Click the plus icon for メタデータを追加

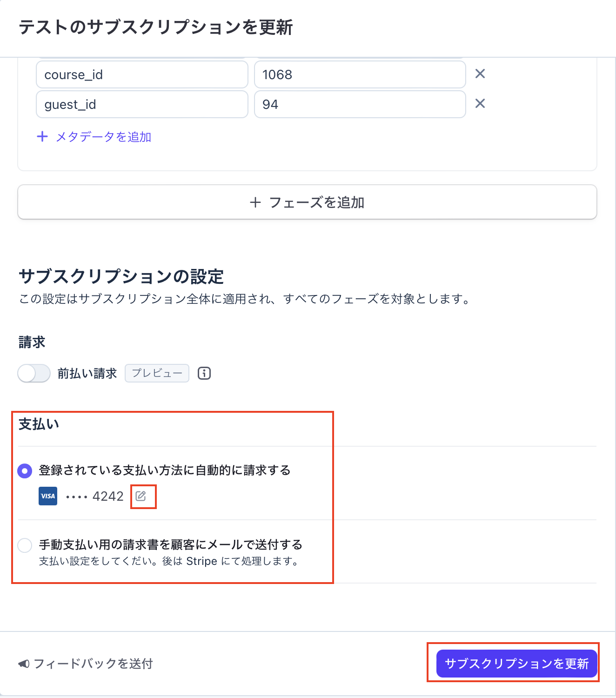tap(42, 137)
